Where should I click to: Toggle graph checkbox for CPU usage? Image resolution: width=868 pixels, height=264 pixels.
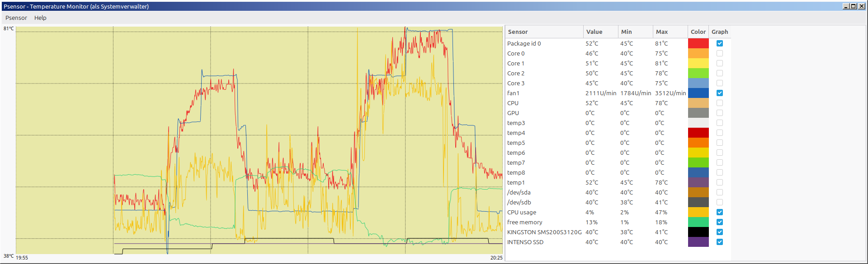pos(720,212)
